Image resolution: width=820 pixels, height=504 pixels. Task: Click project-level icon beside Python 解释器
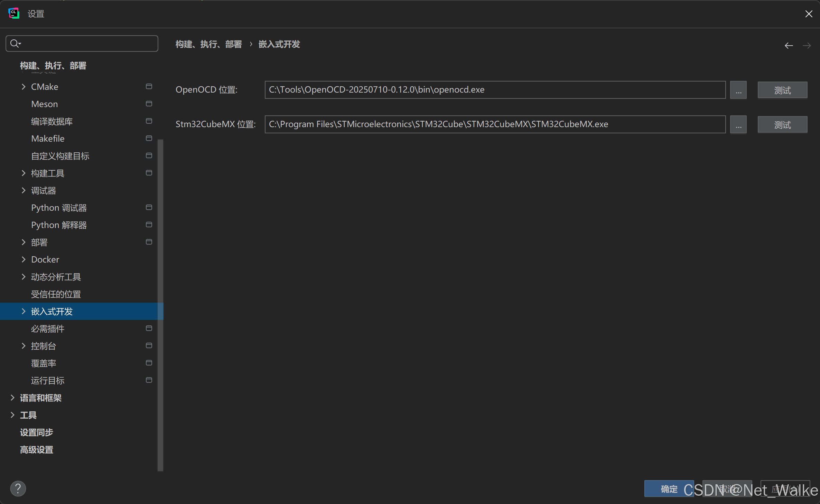click(149, 225)
